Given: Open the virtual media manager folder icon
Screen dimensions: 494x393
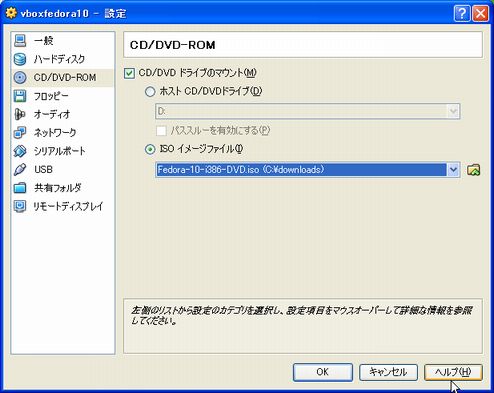Looking at the screenshot, I should (x=474, y=170).
